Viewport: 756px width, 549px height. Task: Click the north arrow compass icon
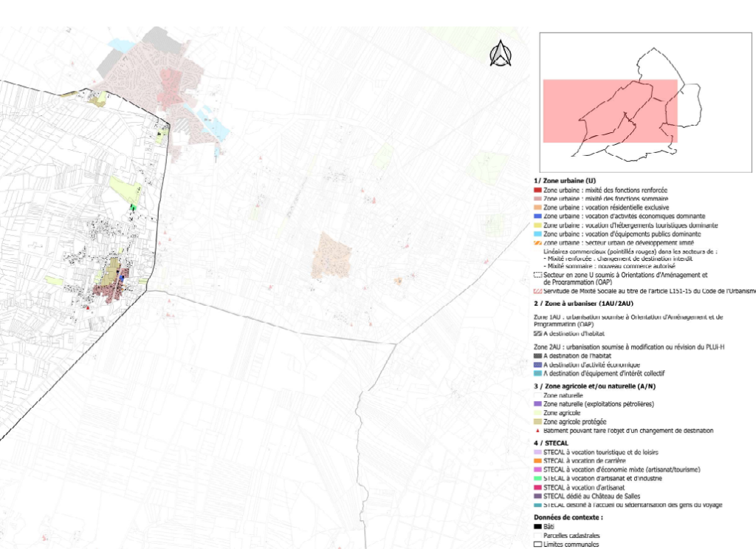point(501,53)
